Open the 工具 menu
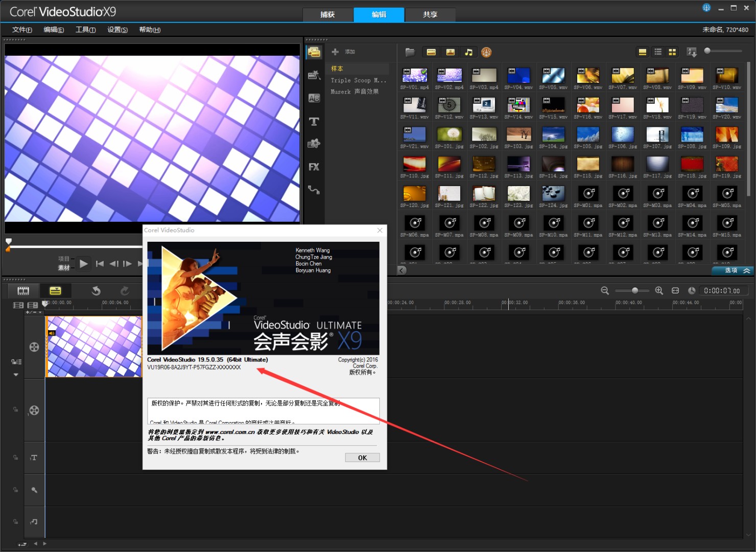This screenshot has height=552, width=756. click(86, 30)
